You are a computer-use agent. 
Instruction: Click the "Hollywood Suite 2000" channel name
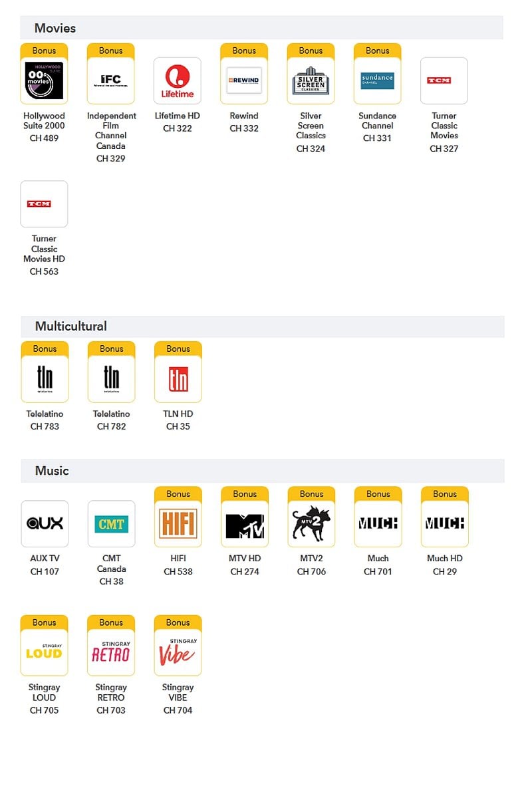[x=44, y=120]
